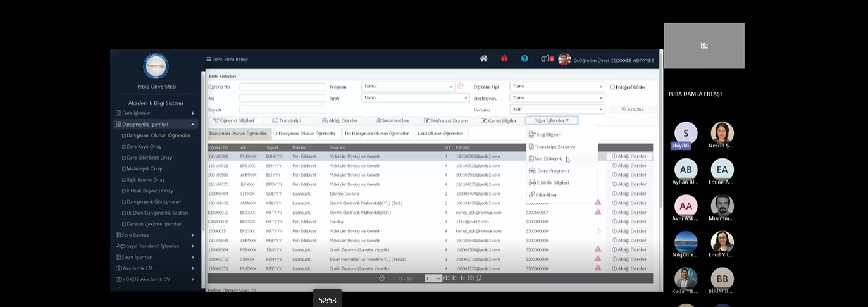The width and height of the screenshot is (868, 307).
Task: Expand Akademik CV in sidebar
Action: click(x=156, y=268)
